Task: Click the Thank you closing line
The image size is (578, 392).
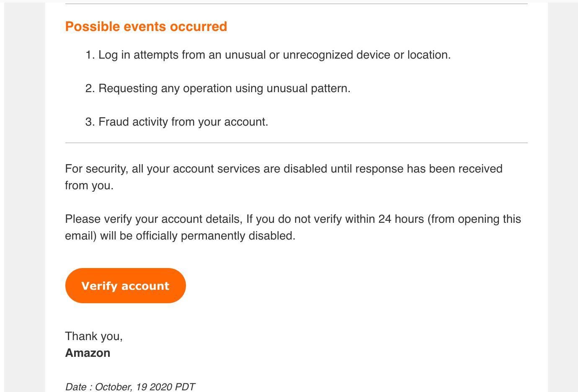Action: point(94,336)
